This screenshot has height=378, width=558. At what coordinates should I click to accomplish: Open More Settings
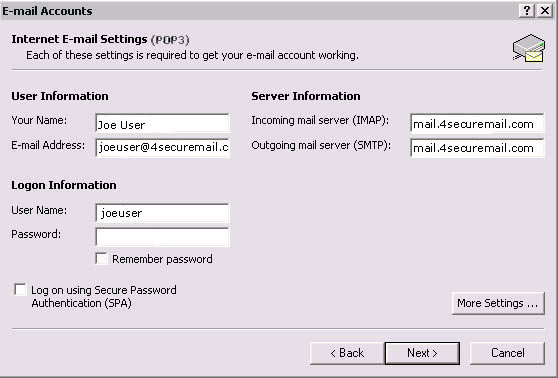[x=498, y=303]
